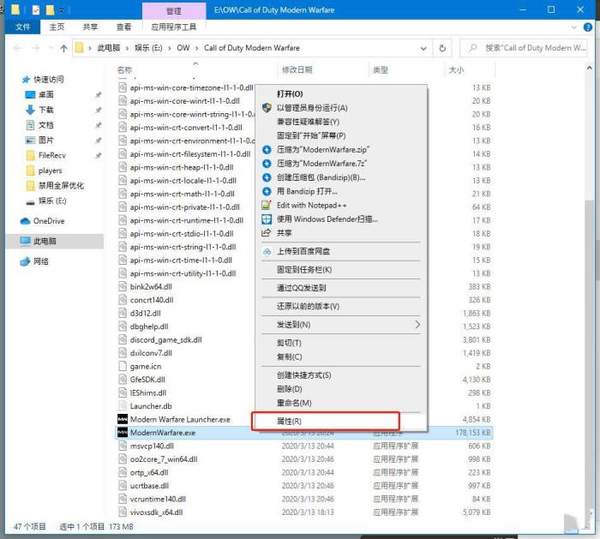
Task: Sort by 类型 column header
Action: pyautogui.click(x=380, y=70)
